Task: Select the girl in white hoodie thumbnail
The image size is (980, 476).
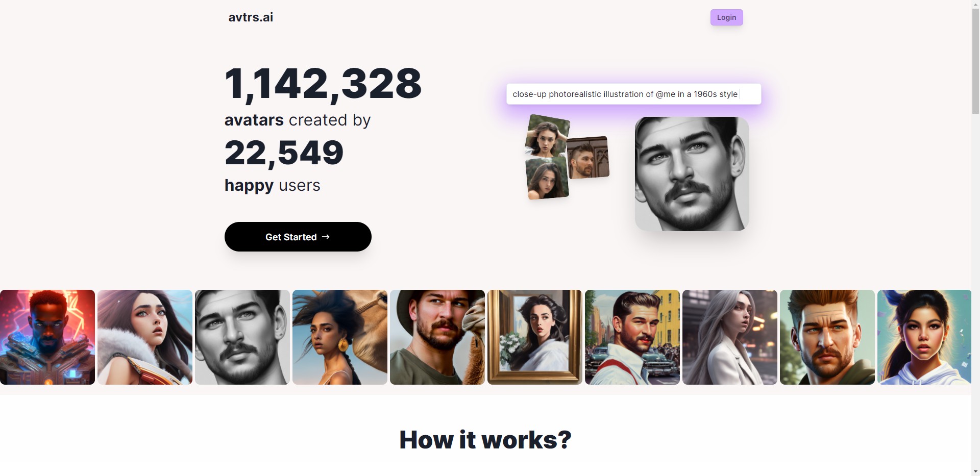Action: [924, 337]
